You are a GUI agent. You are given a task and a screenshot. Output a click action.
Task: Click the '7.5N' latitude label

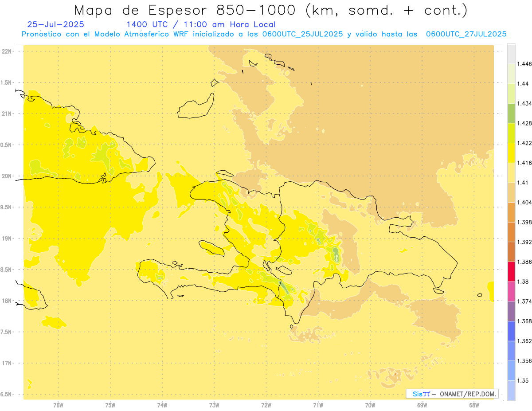point(6,332)
